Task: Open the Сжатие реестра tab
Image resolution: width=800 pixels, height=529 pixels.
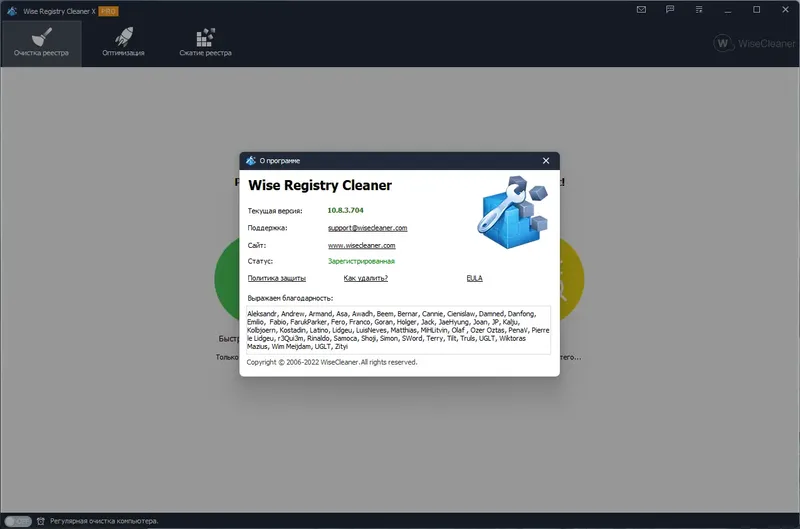Action: click(x=205, y=44)
